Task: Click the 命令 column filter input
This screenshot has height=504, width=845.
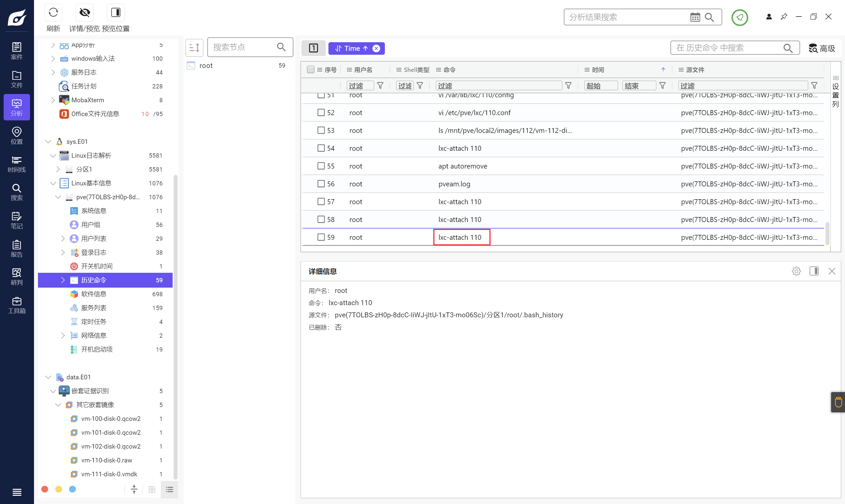Action: point(499,85)
